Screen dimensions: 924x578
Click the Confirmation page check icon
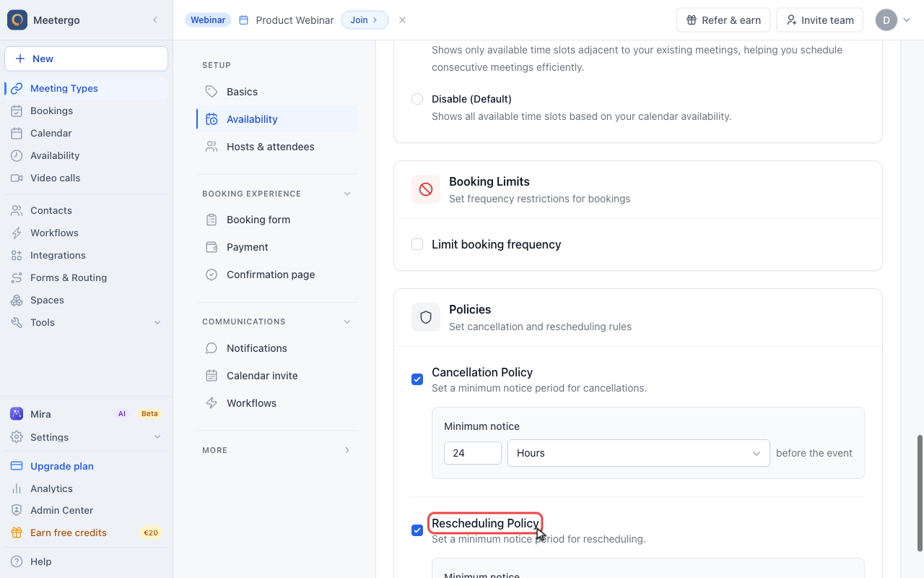[212, 275]
